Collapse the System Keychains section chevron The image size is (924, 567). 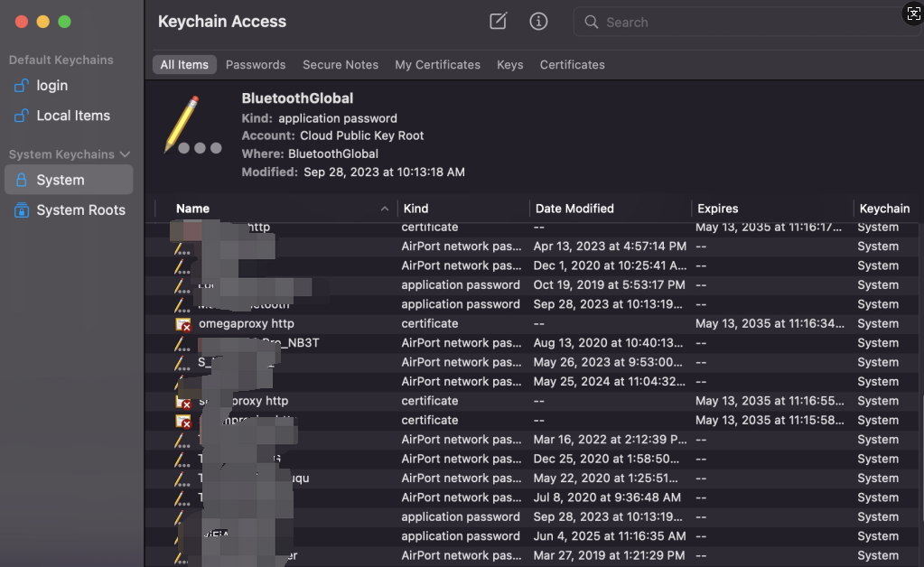click(x=125, y=154)
